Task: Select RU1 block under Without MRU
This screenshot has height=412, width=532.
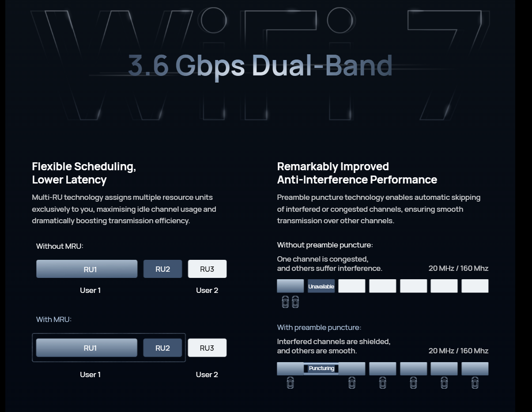Action: point(87,269)
